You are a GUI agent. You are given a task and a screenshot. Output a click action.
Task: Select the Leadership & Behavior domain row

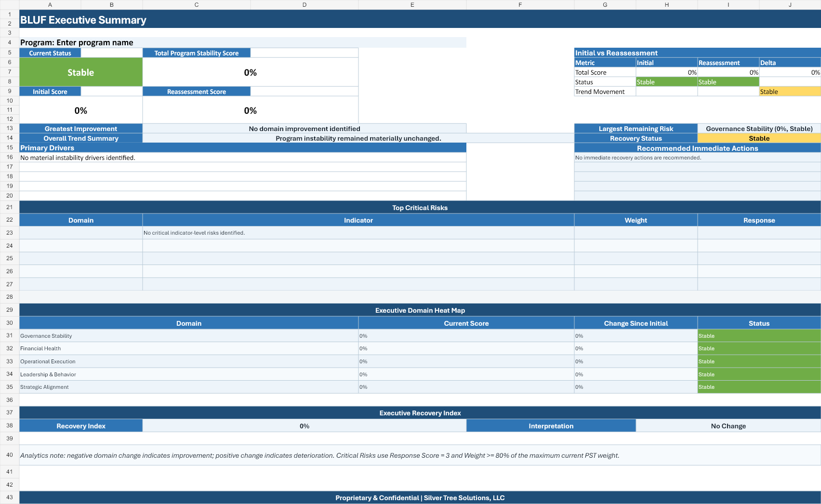click(x=189, y=374)
